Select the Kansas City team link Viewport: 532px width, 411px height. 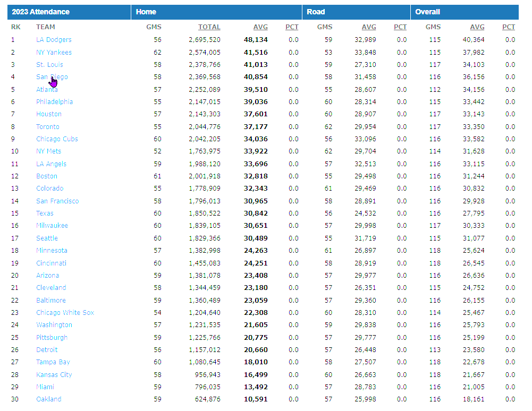tap(54, 375)
